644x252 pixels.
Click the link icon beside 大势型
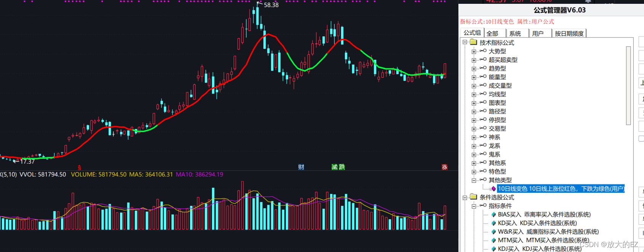483,51
